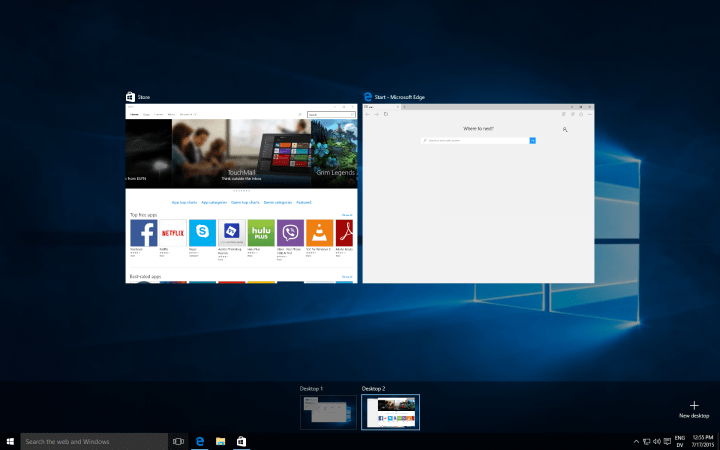
Task: Open the Featured link in Store
Action: (304, 202)
